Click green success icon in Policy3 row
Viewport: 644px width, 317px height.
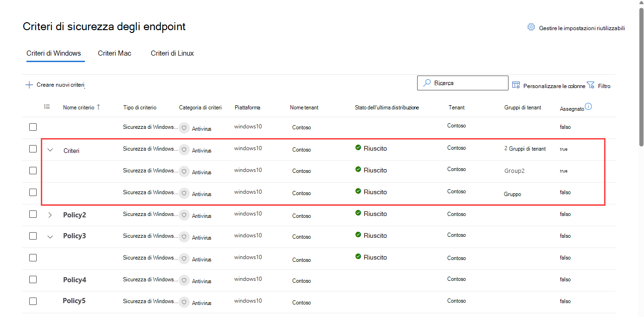358,235
